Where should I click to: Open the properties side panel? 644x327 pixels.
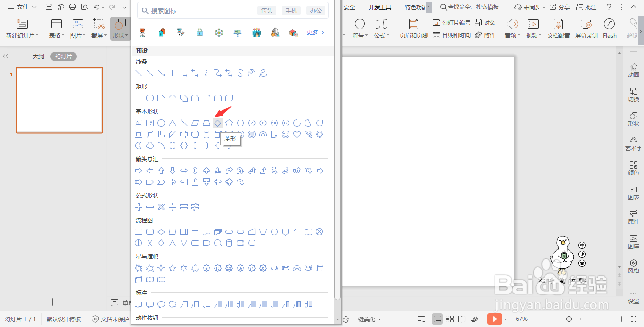[634, 218]
